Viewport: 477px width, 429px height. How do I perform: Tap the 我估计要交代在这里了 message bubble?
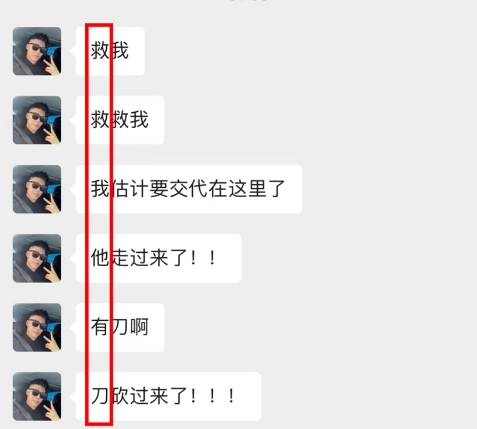[189, 189]
